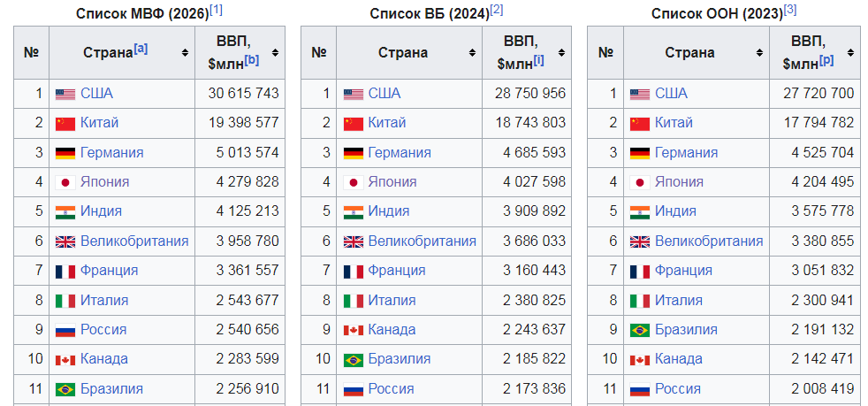Sort IMF table by ВВП column

[275, 52]
